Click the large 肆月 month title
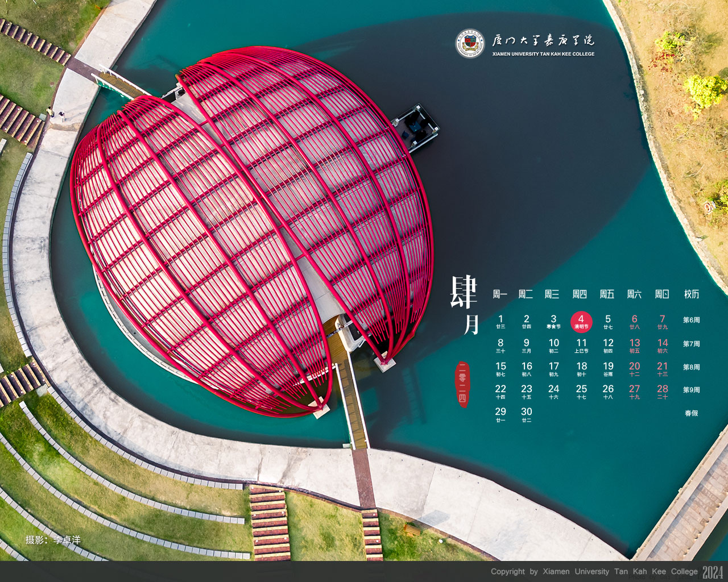The image size is (728, 582). 465,304
